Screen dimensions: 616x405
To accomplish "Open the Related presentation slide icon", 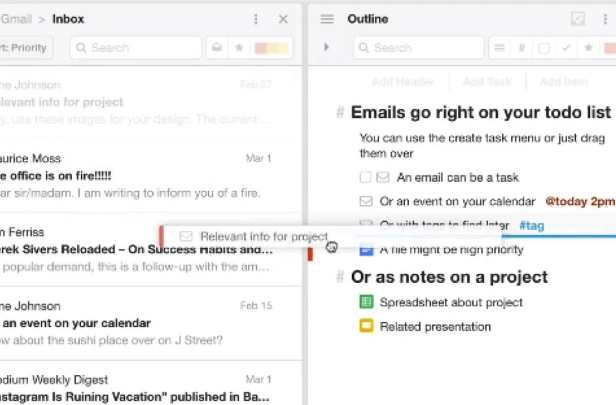I will click(x=366, y=326).
